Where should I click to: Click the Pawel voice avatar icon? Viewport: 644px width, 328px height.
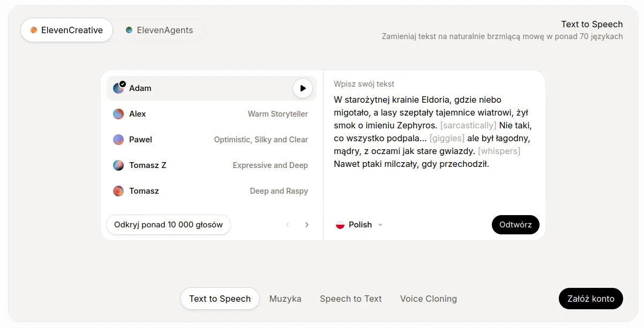(118, 139)
